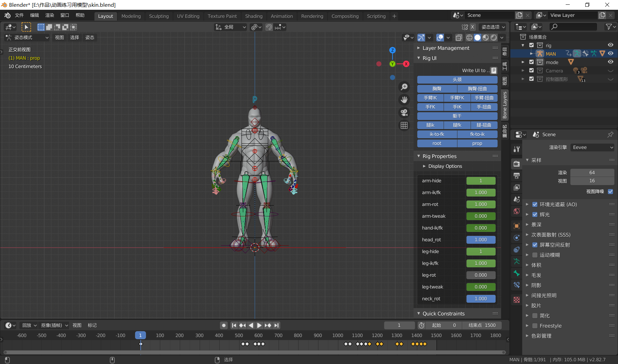The width and height of the screenshot is (618, 364).
Task: Enable wireframe viewport shading
Action: (x=469, y=37)
